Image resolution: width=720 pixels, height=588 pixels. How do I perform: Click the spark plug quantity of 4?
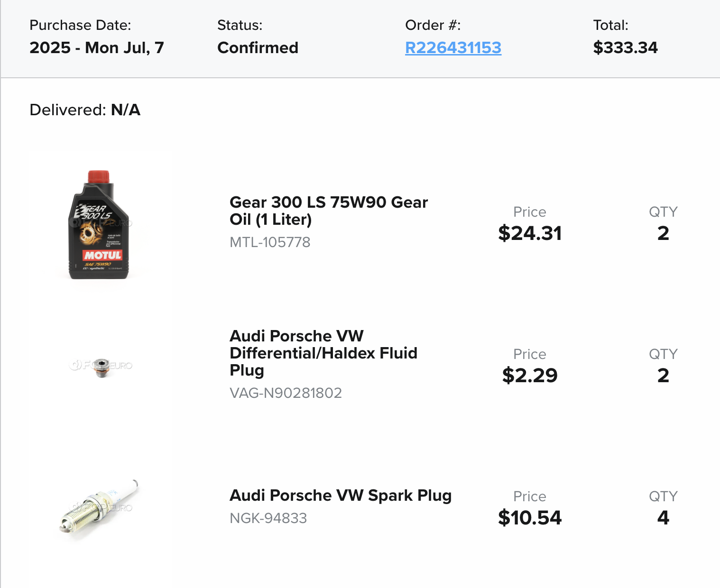tap(663, 518)
